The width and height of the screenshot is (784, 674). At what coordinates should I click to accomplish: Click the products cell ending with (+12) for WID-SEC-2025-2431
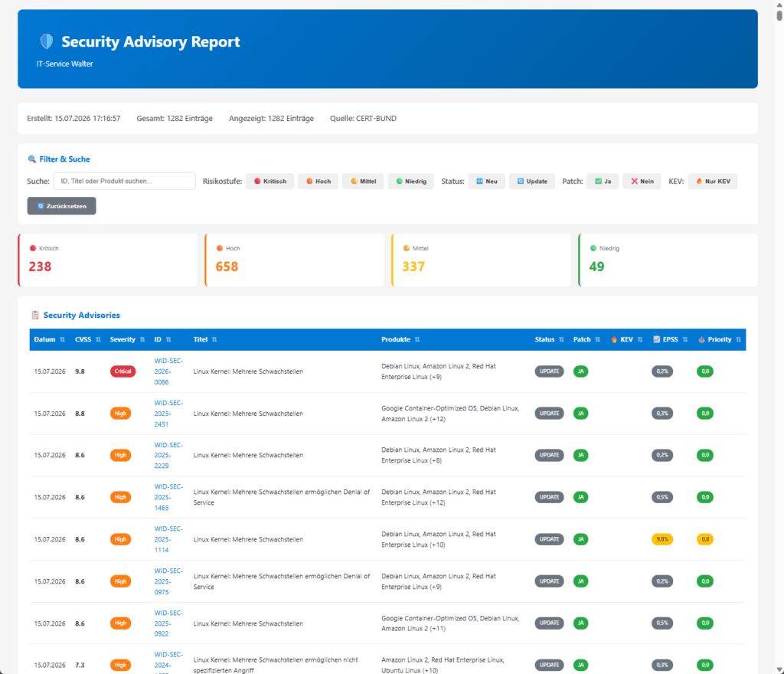point(450,414)
